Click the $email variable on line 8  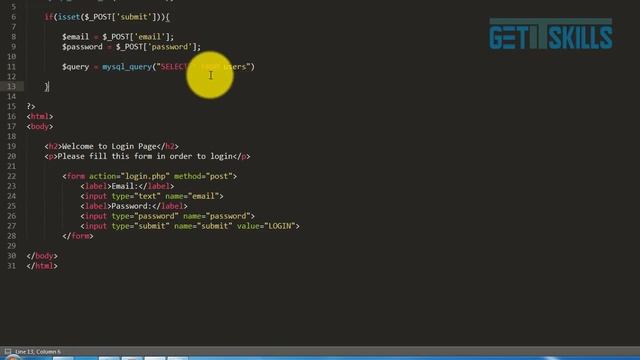(x=76, y=37)
